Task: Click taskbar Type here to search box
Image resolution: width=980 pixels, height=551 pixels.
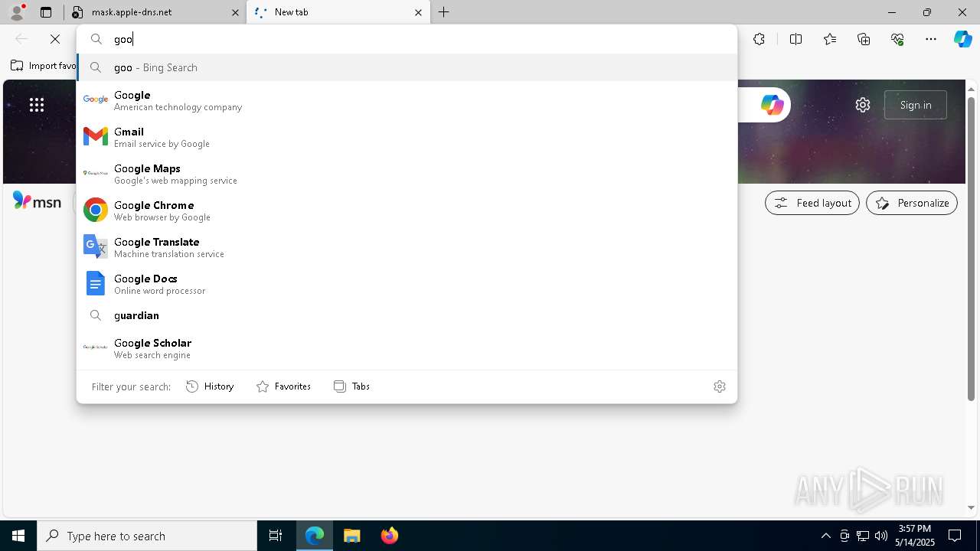Action: click(x=147, y=536)
